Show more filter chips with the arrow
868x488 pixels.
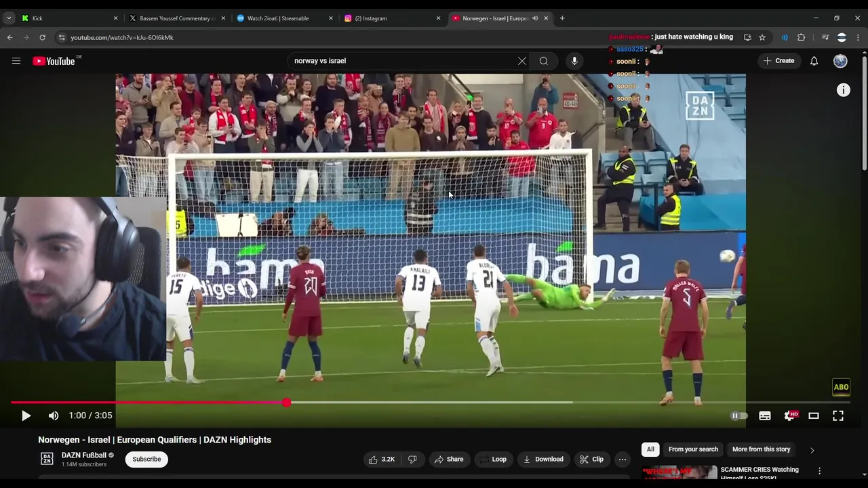point(812,450)
